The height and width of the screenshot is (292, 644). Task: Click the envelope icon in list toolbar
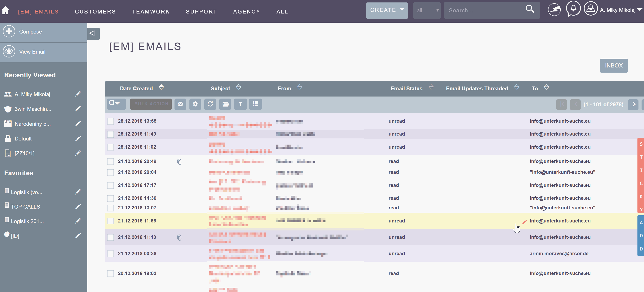coord(180,104)
